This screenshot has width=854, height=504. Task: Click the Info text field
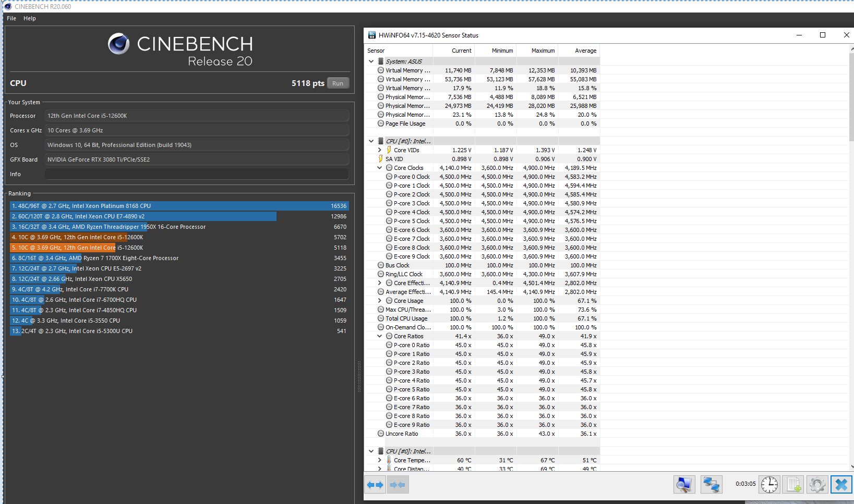(197, 174)
